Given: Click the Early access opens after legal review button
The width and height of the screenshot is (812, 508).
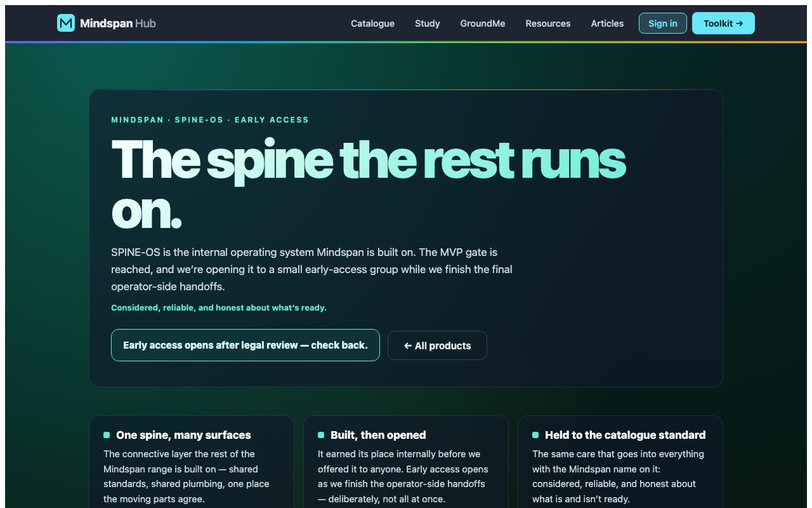Looking at the screenshot, I should coord(246,345).
